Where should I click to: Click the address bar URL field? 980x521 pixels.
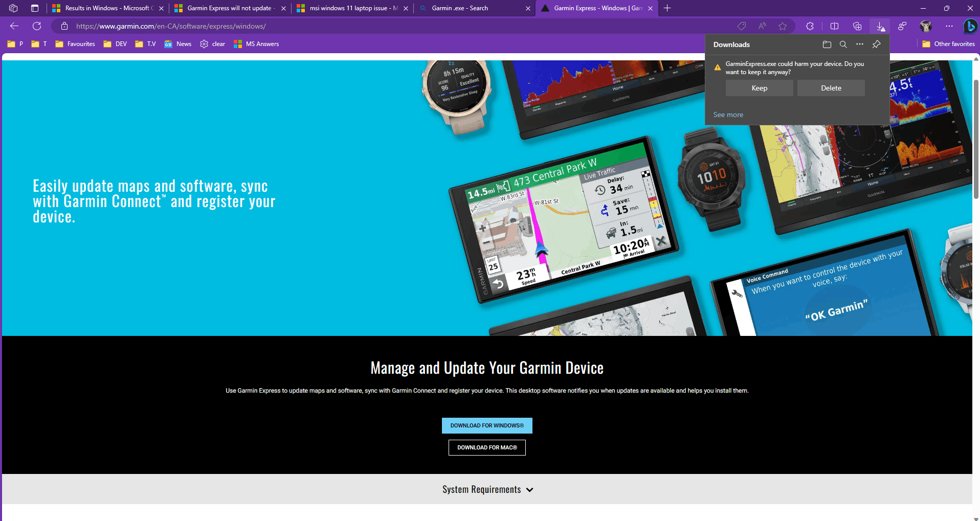[399, 26]
